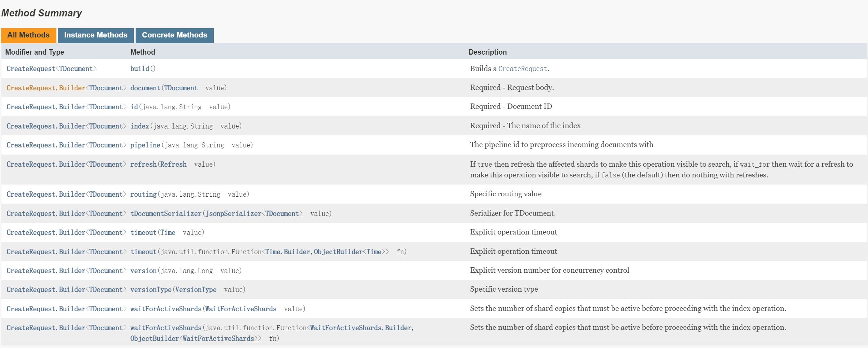Open the pipeline method link
This screenshot has height=348, width=868.
coord(145,145)
